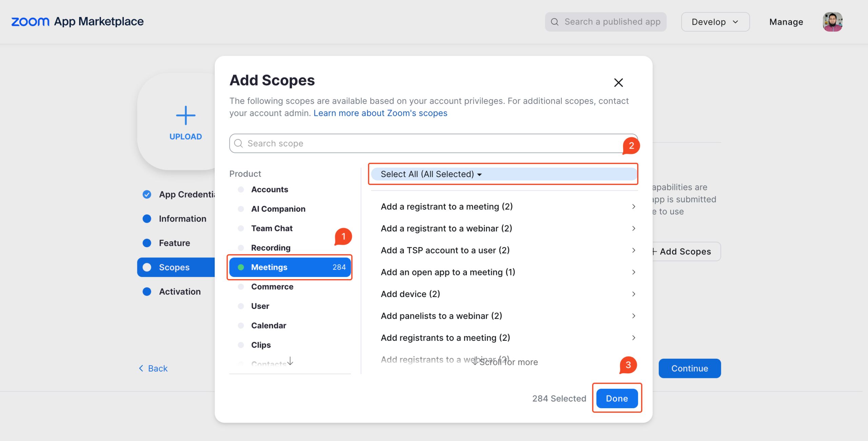This screenshot has width=868, height=441.
Task: Close the Add Scopes dialog
Action: pos(618,83)
